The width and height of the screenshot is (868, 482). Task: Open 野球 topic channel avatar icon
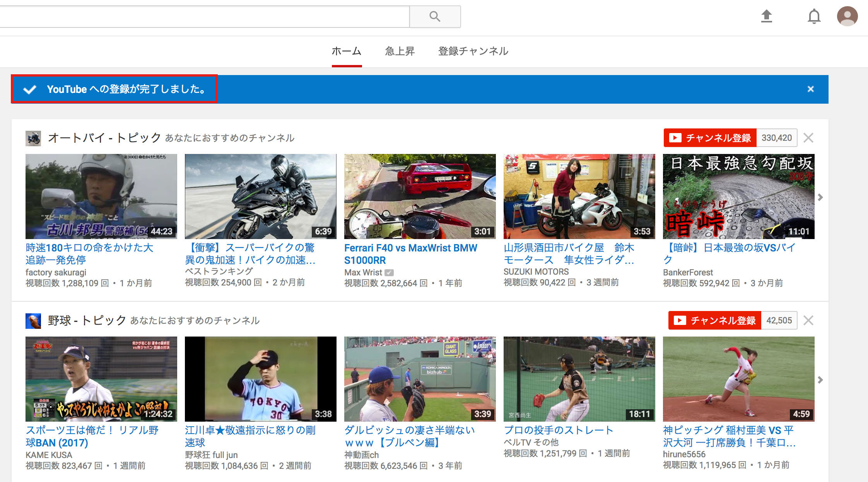coord(33,321)
